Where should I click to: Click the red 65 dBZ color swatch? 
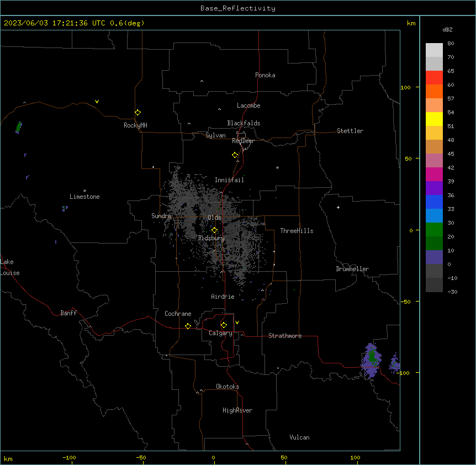(434, 77)
